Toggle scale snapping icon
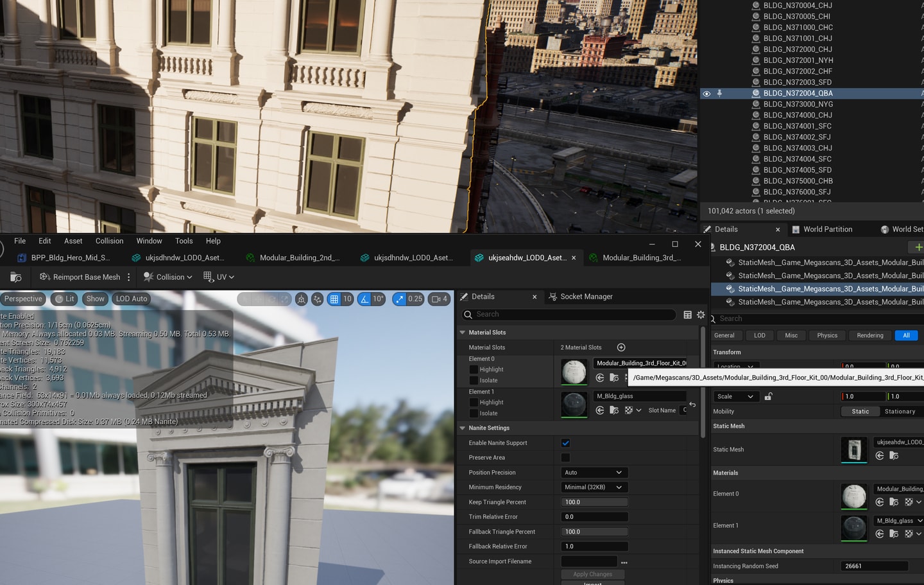This screenshot has height=585, width=924. (x=400, y=299)
